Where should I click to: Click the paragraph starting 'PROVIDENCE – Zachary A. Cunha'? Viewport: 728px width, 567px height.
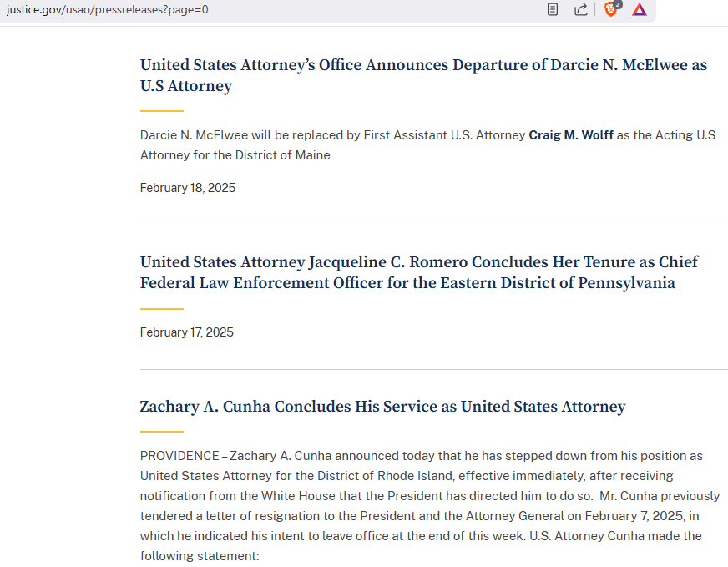430,506
